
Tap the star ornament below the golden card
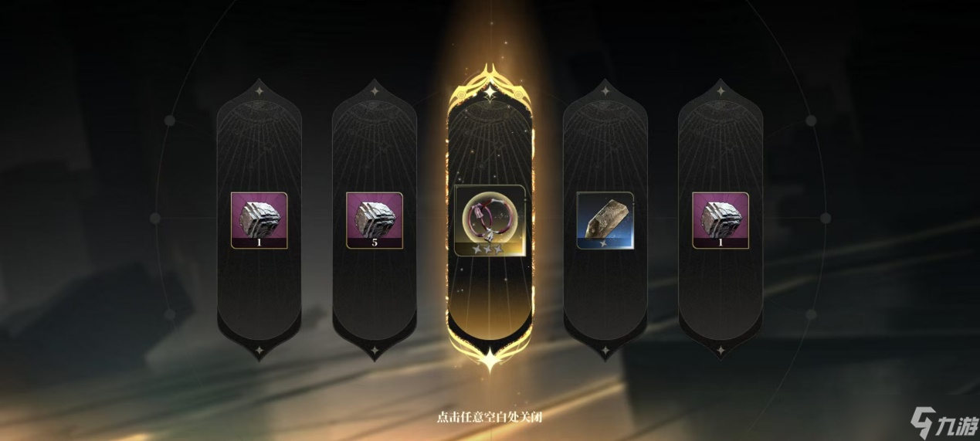pos(490,357)
